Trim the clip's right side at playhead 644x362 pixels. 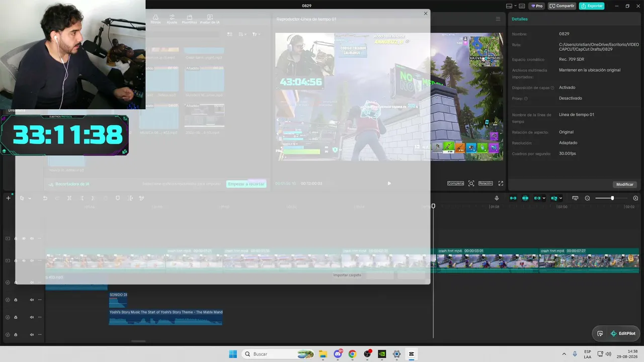[93, 198]
